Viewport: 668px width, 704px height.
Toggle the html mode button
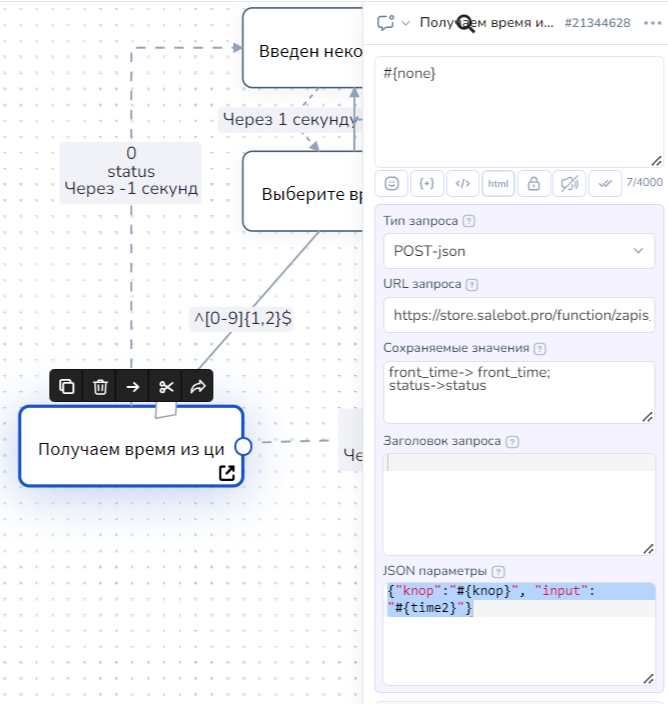(498, 183)
